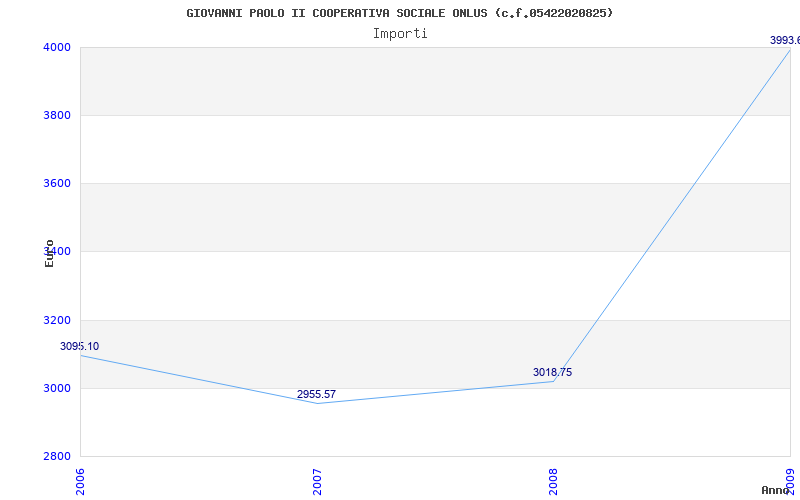
Task: Click the 3400 y-axis tick label
Action: pyautogui.click(x=56, y=251)
